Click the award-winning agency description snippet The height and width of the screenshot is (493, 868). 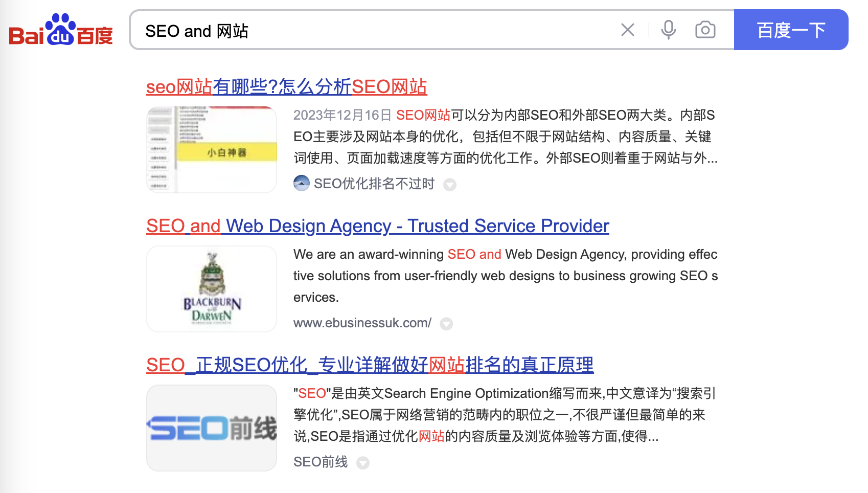tap(505, 276)
